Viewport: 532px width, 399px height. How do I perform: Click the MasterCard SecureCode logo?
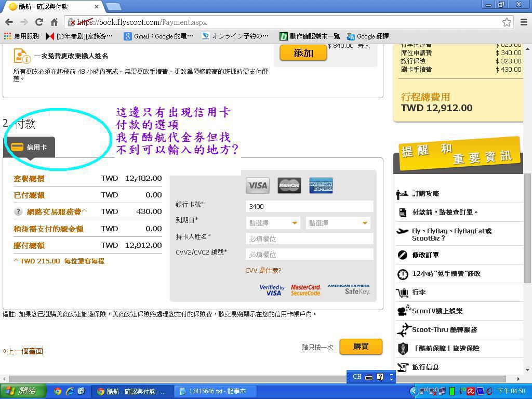305,290
